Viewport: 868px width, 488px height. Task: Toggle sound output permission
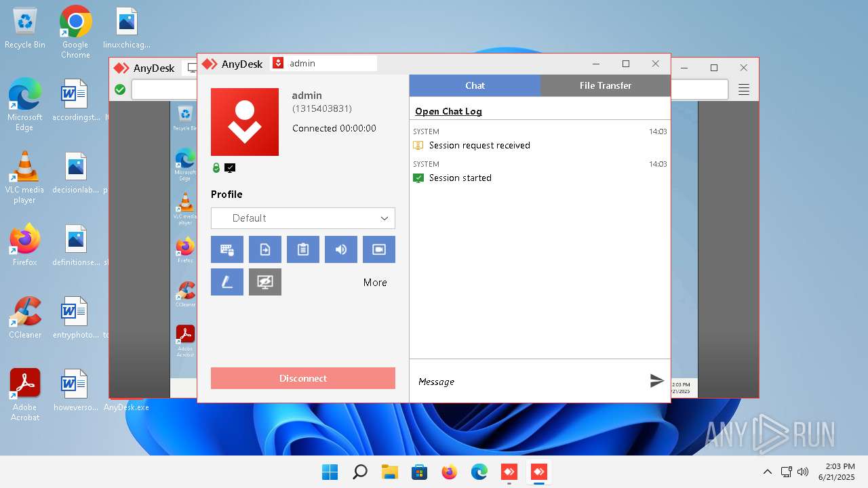(341, 249)
